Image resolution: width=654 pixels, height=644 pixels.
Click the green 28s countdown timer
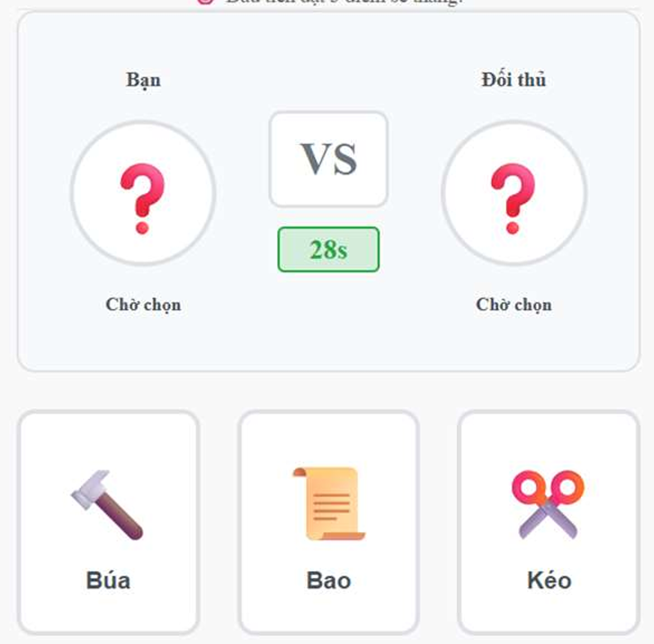[x=328, y=250]
